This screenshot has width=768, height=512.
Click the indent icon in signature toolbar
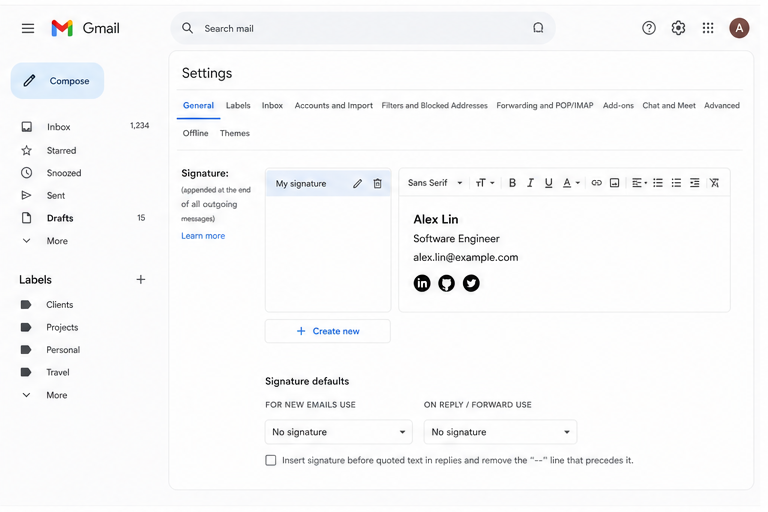[x=695, y=183]
